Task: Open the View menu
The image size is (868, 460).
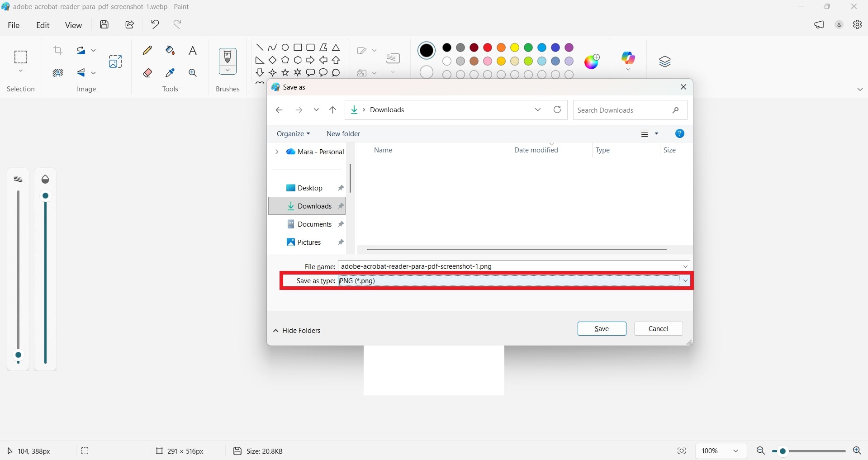Action: point(73,25)
